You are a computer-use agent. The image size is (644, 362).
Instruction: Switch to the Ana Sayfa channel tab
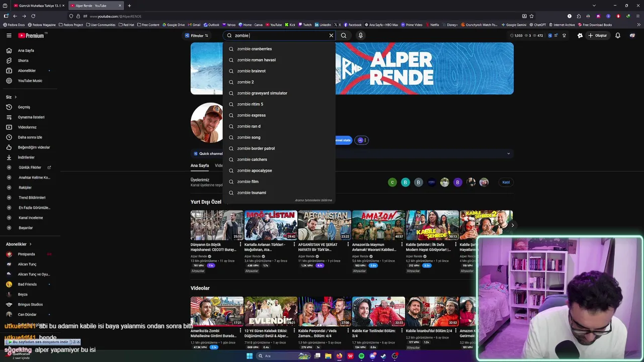200,165
